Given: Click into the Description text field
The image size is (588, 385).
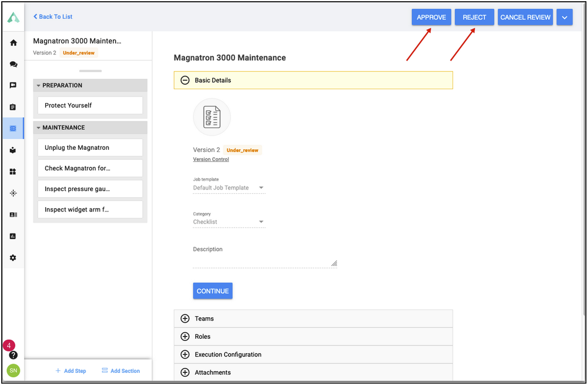Looking at the screenshot, I should click(x=265, y=261).
